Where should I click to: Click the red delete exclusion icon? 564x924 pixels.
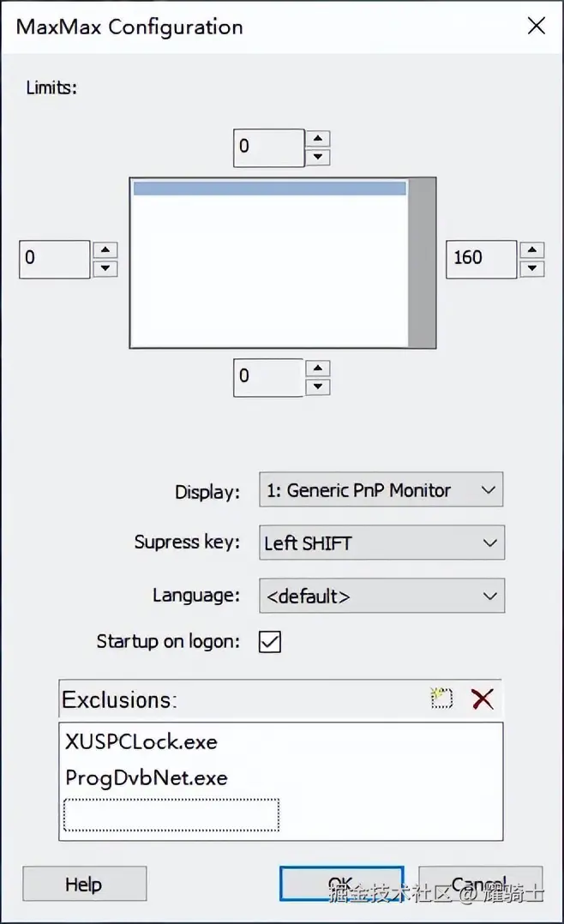tap(483, 699)
